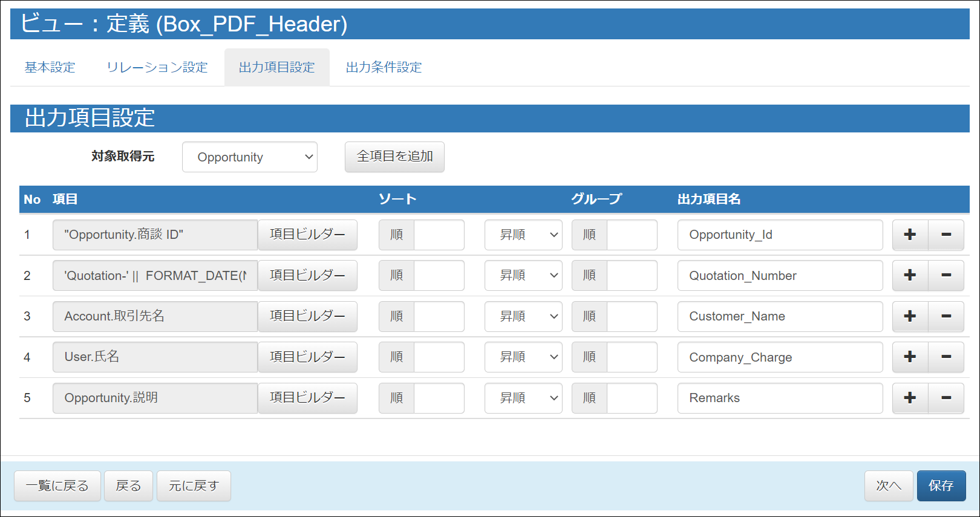Click the 全項目を追加 button
The width and height of the screenshot is (980, 517).
(x=394, y=157)
